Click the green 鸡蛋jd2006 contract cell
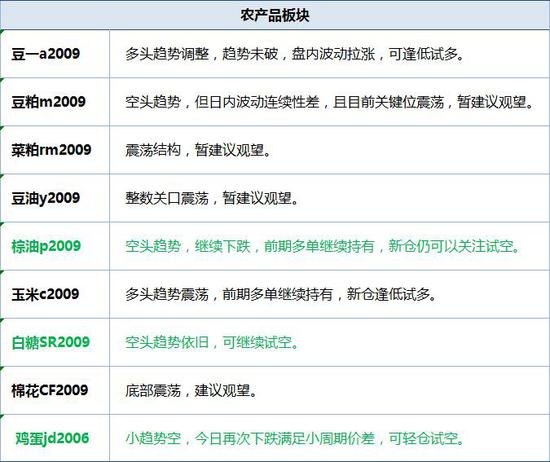The image size is (550, 462). coord(55,438)
